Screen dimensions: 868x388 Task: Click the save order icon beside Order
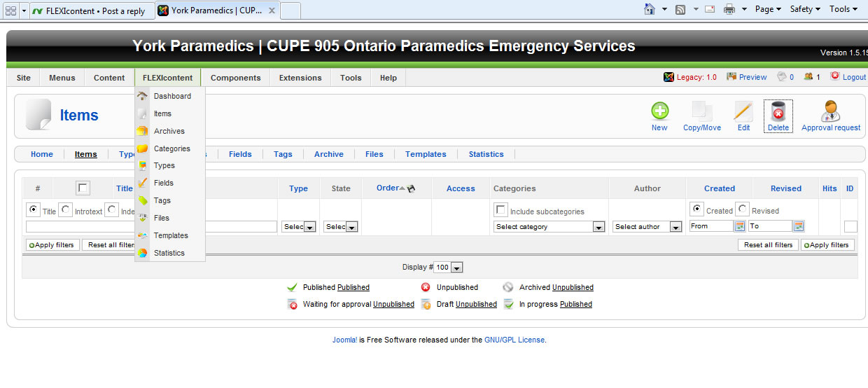pyautogui.click(x=411, y=188)
